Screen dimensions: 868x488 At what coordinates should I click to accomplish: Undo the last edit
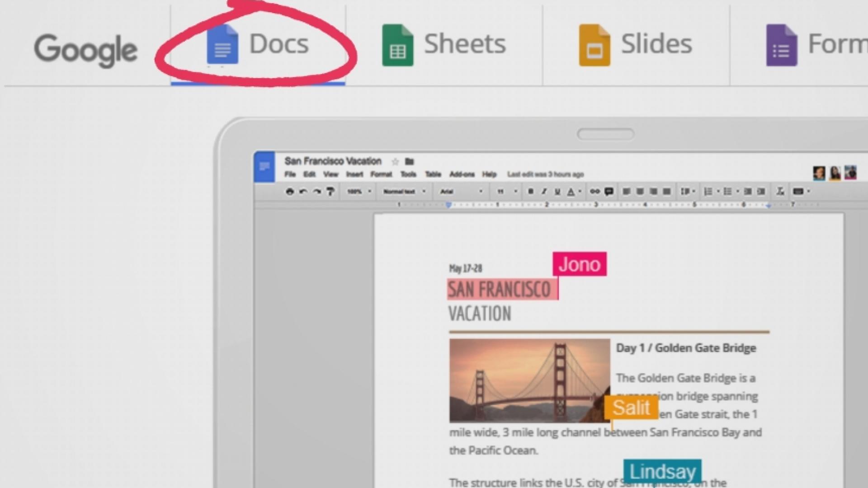point(302,191)
